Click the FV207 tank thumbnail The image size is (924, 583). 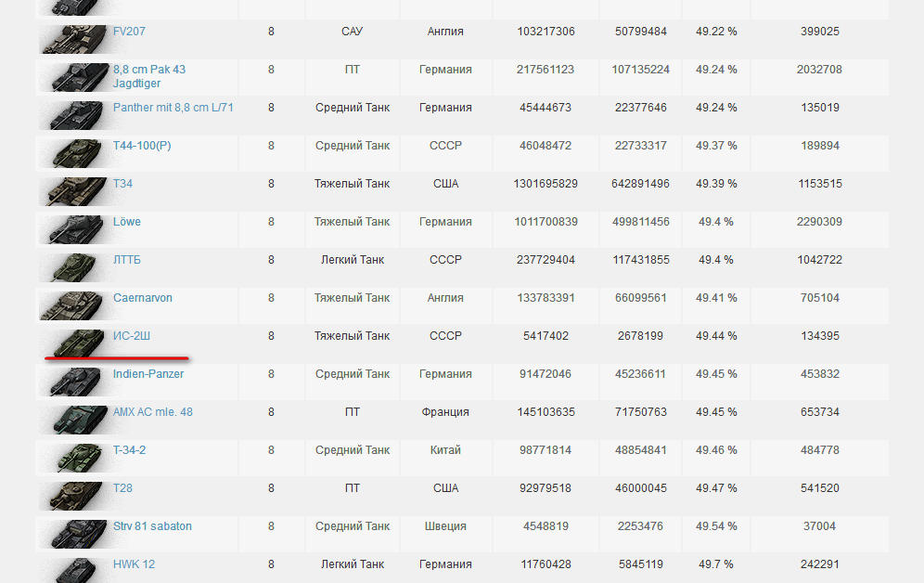point(74,39)
